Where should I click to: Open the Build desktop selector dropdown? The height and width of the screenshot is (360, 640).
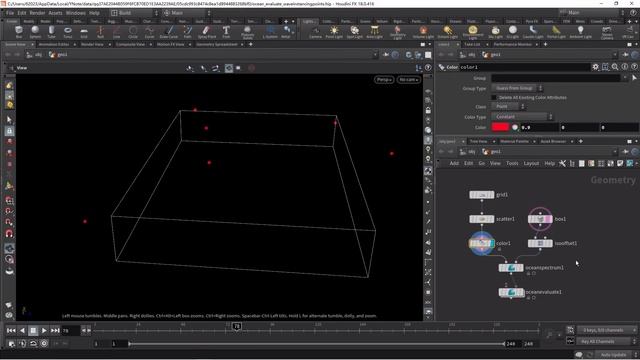133,13
